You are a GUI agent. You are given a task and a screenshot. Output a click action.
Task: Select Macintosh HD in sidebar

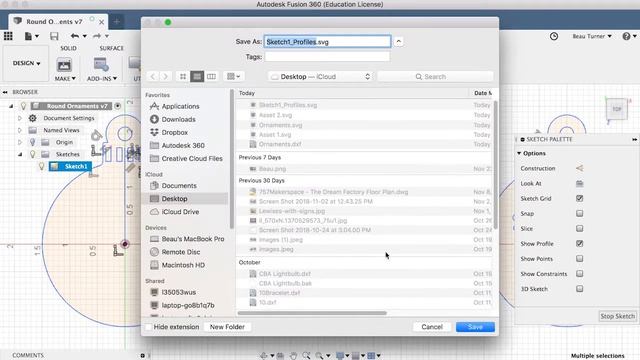(x=183, y=265)
